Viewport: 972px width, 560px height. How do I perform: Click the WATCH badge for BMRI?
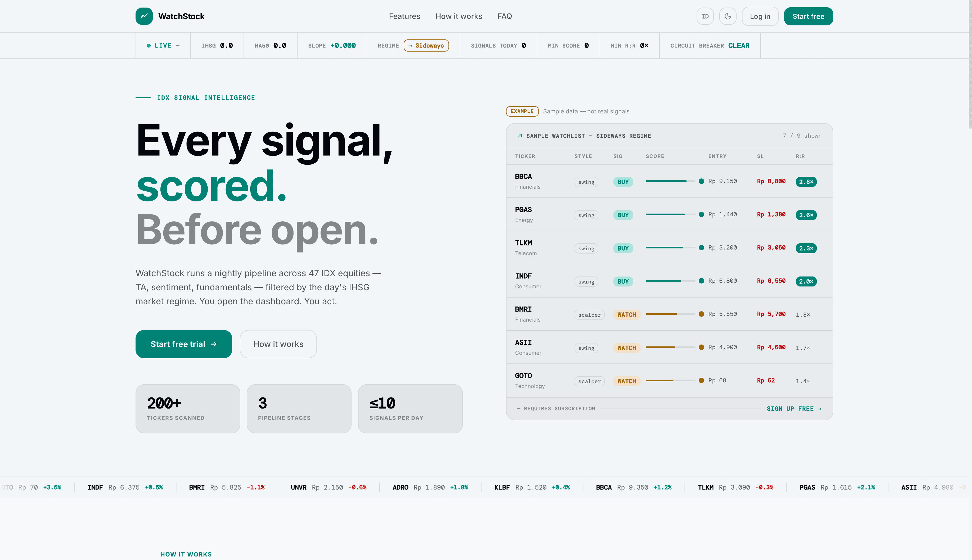click(627, 315)
